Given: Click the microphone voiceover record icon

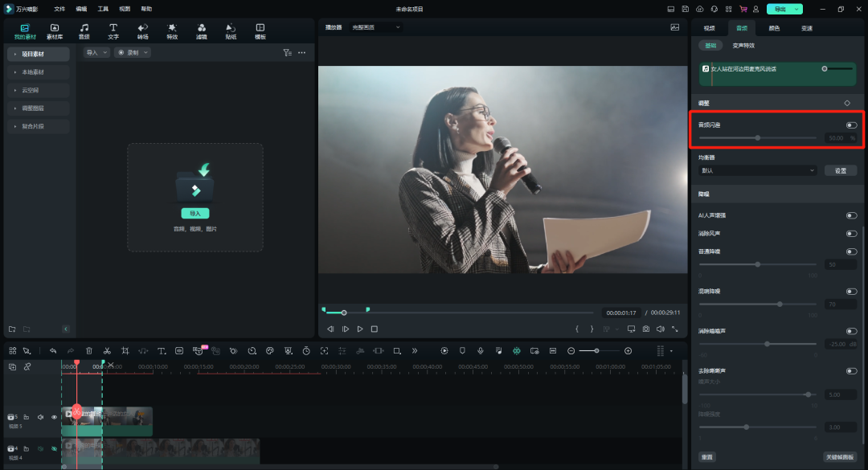Looking at the screenshot, I should click(481, 351).
